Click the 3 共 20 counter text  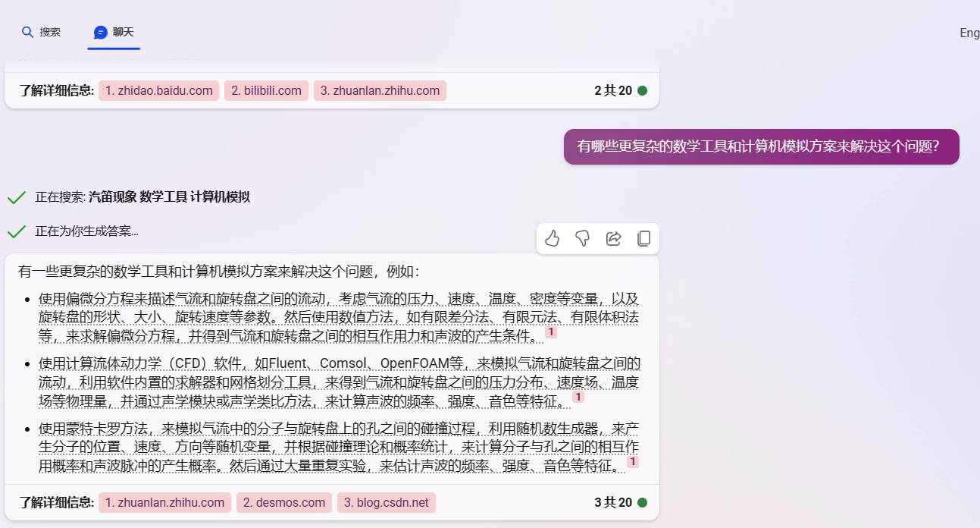coord(613,502)
